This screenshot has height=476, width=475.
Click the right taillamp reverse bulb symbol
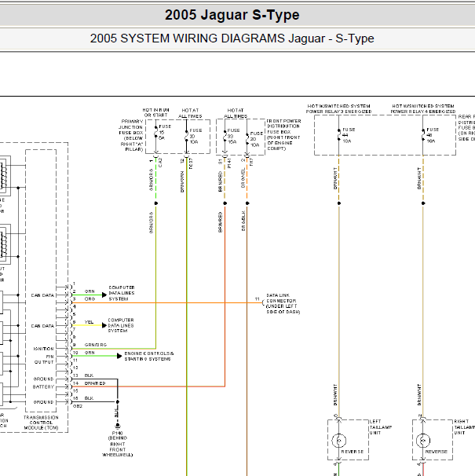point(423,440)
